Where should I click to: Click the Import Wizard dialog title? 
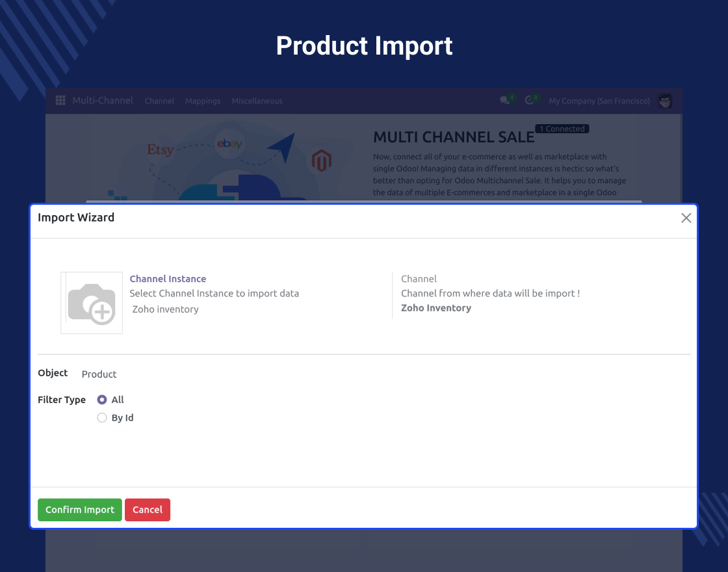(76, 217)
